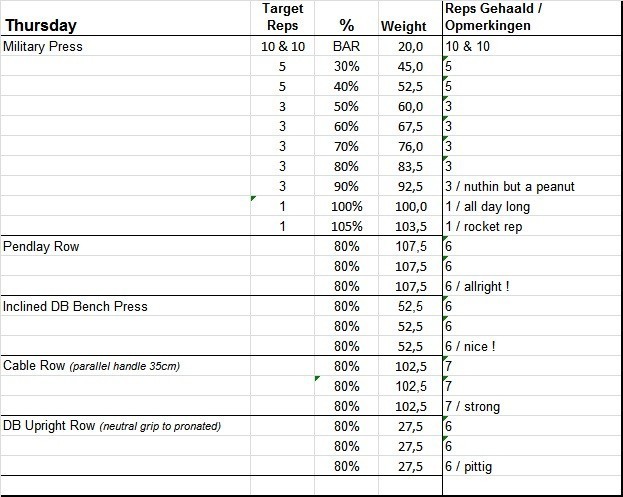Viewport: 623px width, 497px height.
Task: Select the 105% percentage cell
Action: point(346,226)
